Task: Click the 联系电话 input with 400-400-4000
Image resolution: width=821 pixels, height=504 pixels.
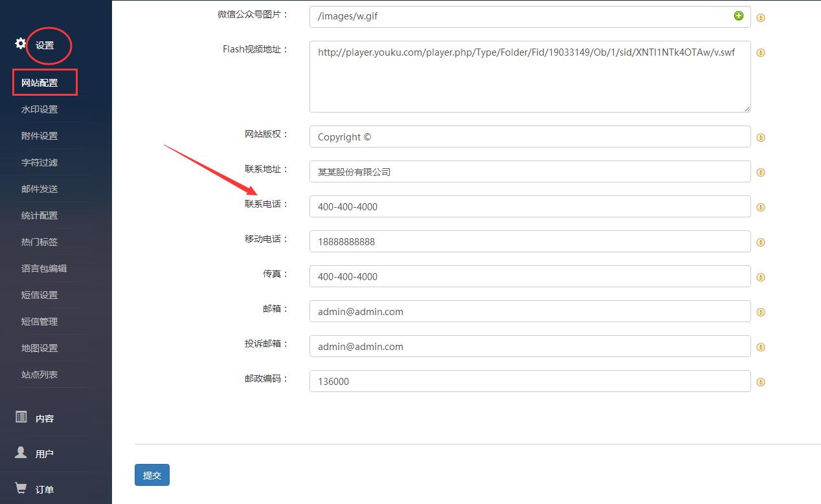Action: pyautogui.click(x=530, y=207)
